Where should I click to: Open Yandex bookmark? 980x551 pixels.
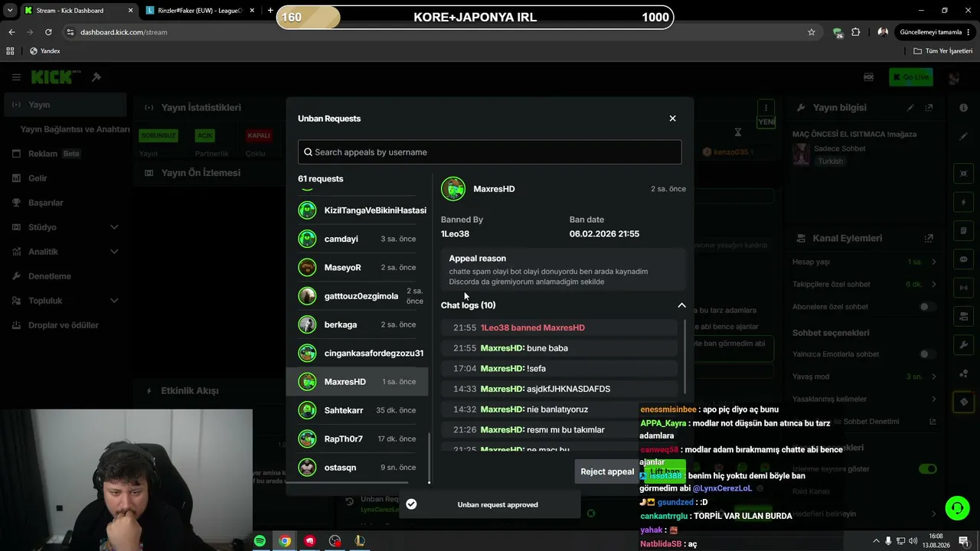coord(45,51)
